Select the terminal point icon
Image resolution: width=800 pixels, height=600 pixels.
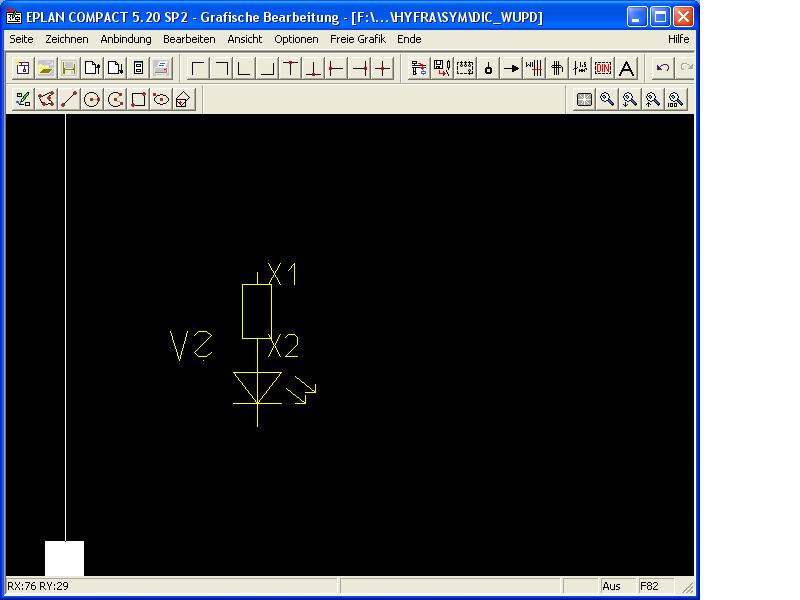click(488, 68)
